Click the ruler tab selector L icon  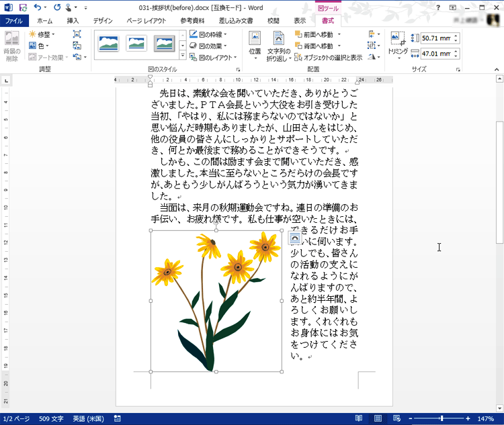[x=6, y=81]
